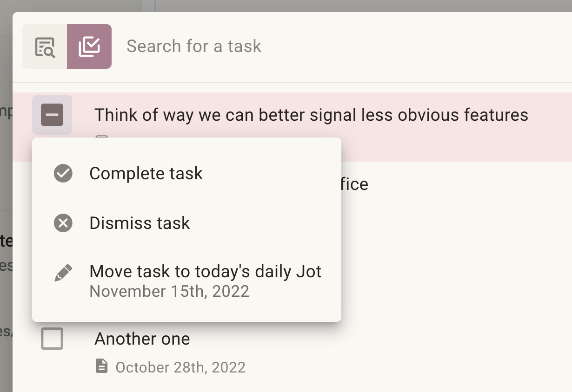The image size is (572, 392).
Task: Click the check-circle icon beside Complete task
Action: point(63,174)
